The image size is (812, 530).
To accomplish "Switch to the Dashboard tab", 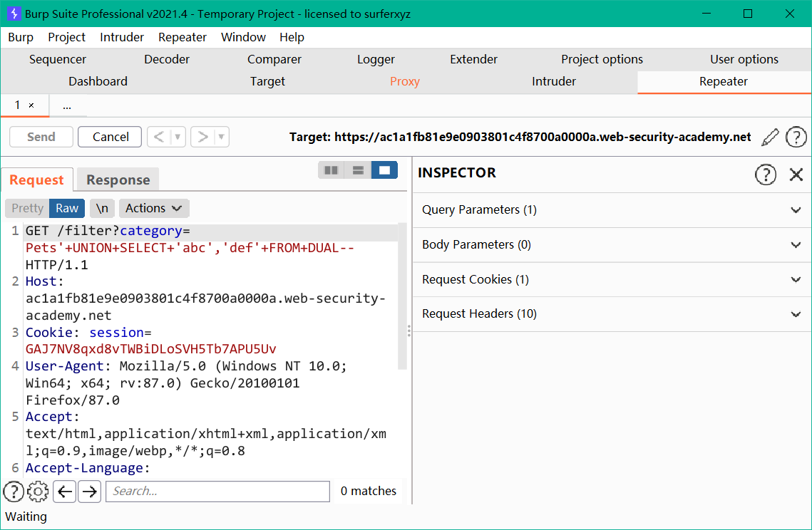I will [x=98, y=82].
